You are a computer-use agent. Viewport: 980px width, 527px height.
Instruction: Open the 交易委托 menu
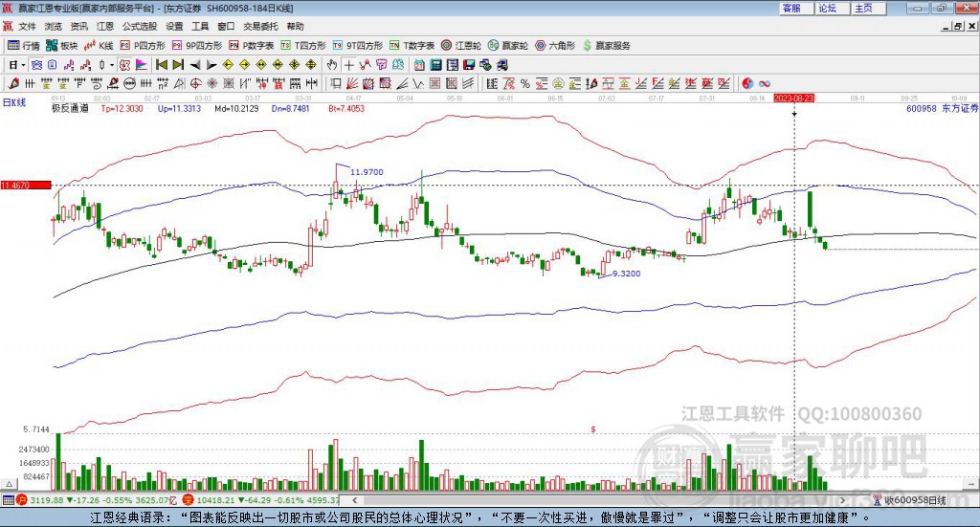(x=260, y=27)
